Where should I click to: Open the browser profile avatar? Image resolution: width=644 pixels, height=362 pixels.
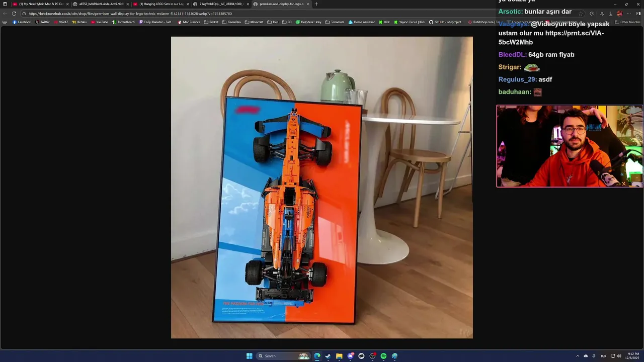coord(619,14)
